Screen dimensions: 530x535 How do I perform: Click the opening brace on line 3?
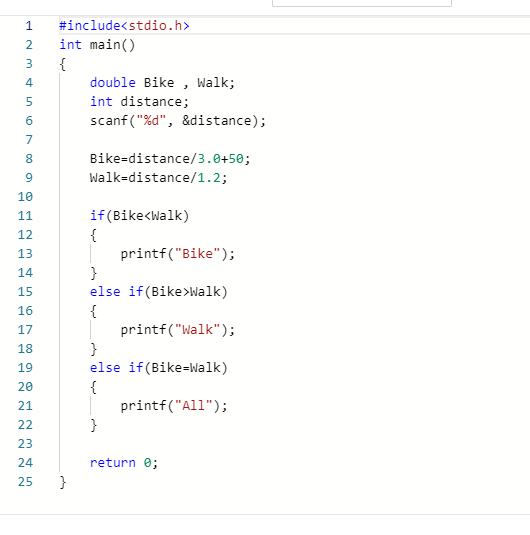[x=63, y=64]
